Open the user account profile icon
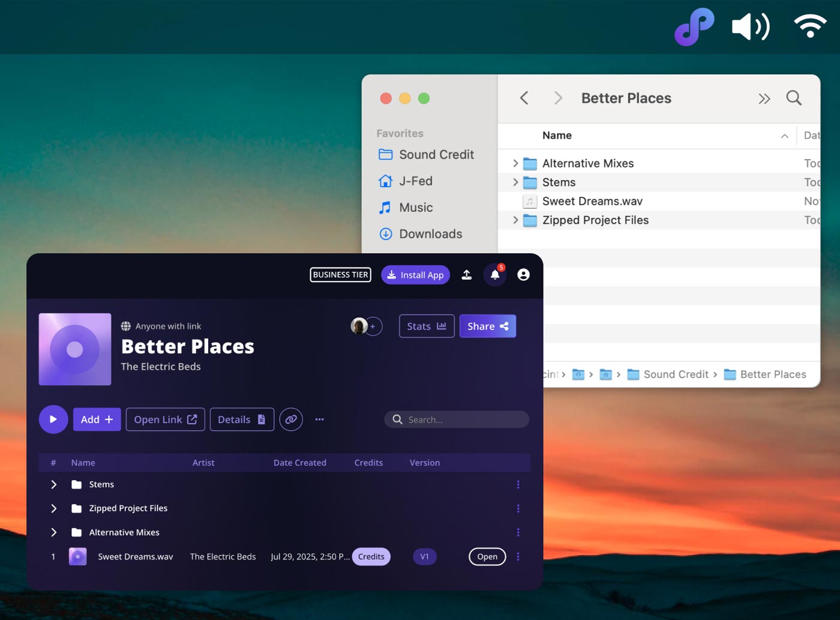Image resolution: width=840 pixels, height=620 pixels. (523, 274)
